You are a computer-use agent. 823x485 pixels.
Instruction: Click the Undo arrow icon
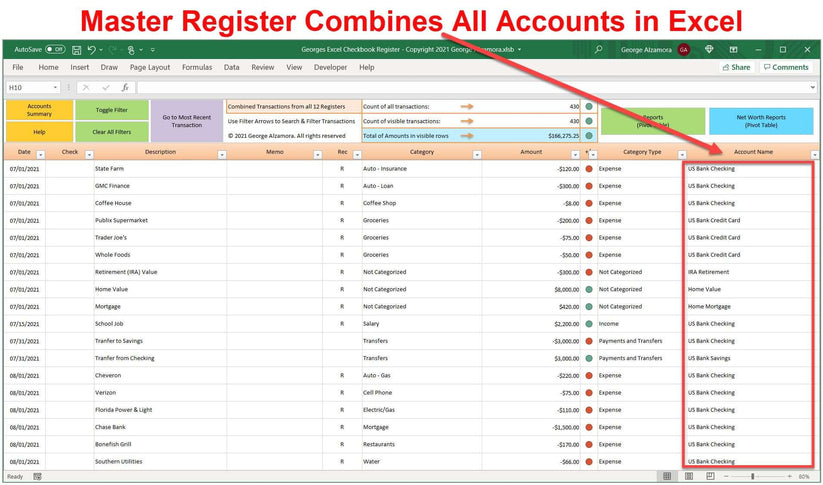(x=91, y=49)
